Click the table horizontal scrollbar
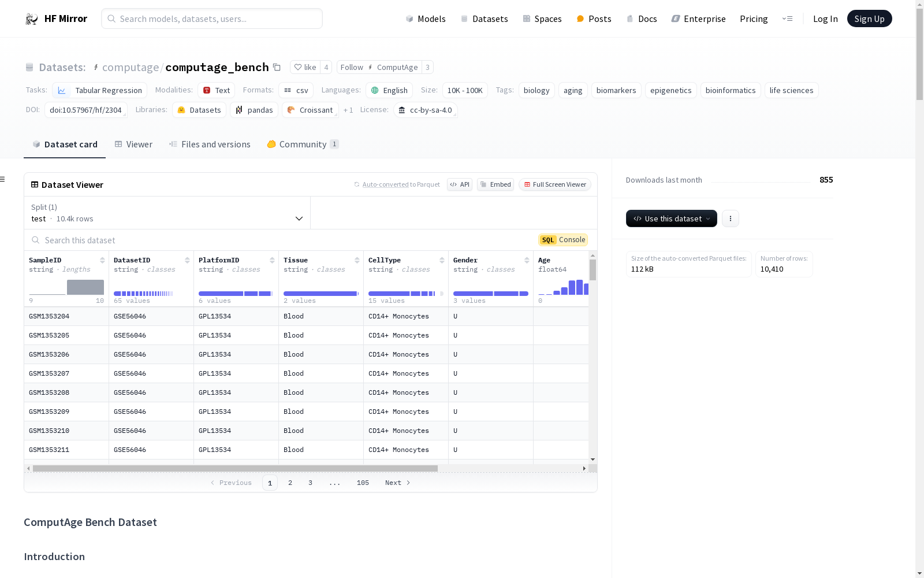This screenshot has width=924, height=578. [x=235, y=468]
